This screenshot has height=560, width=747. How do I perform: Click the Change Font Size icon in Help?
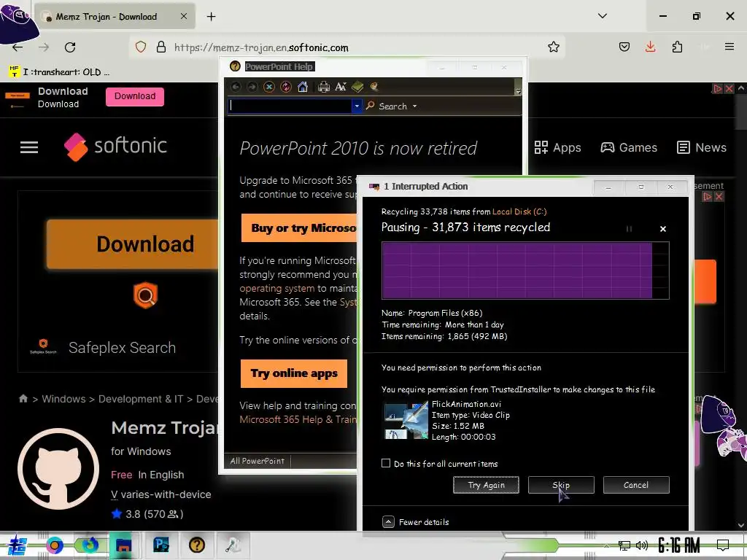point(341,87)
